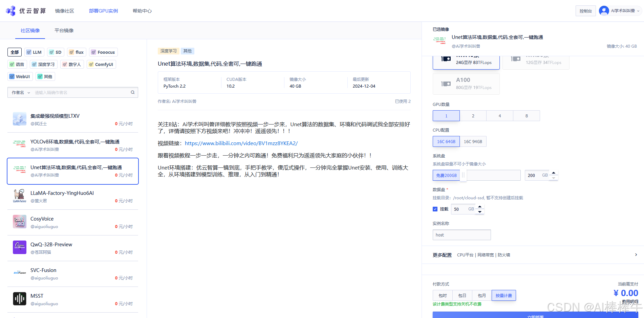Click the selected image thumbnail in 已选镜像
This screenshot has height=318, width=644.
coord(439,41)
